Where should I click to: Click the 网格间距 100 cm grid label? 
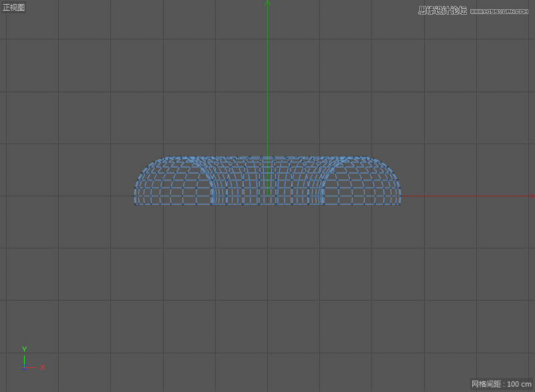501,384
